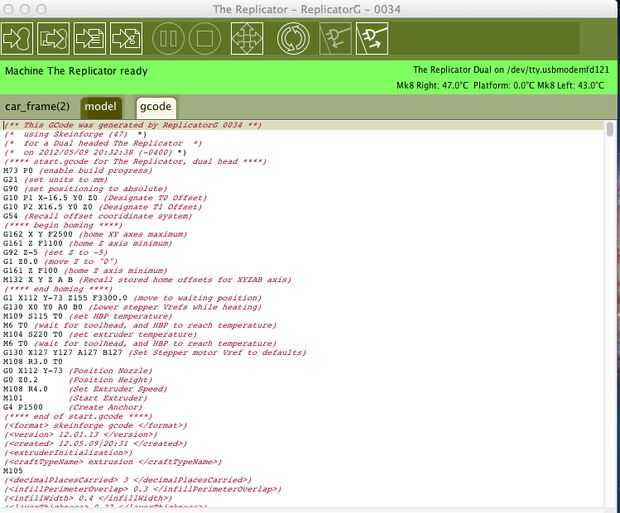
Task: Click the '(* using Skeinforge (47) *)' comment line
Action: pyautogui.click(x=76, y=134)
